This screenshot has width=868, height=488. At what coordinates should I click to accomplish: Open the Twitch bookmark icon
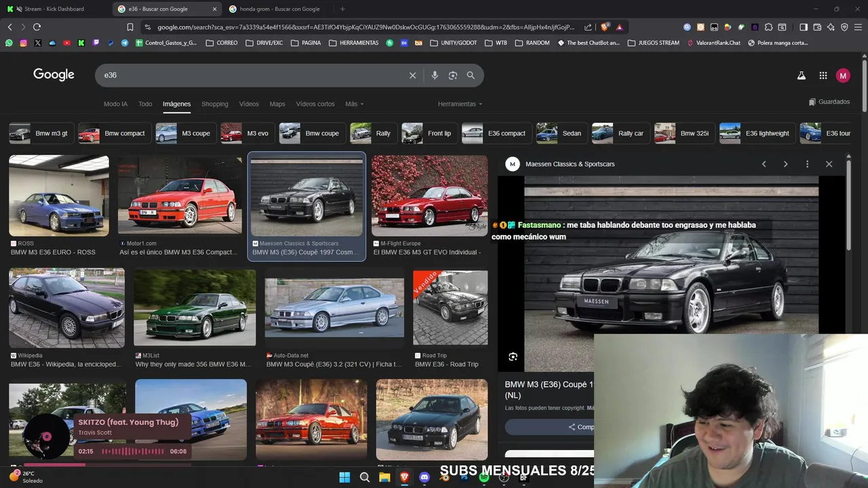click(x=96, y=43)
